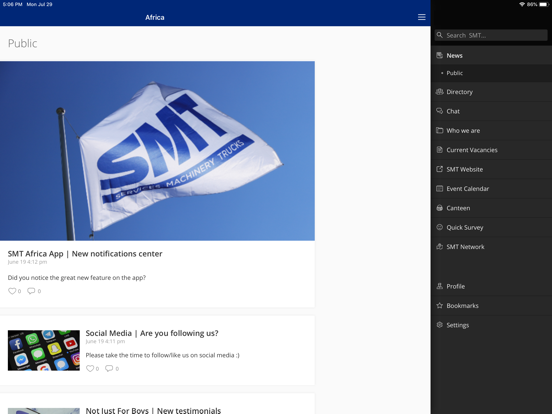Image resolution: width=552 pixels, height=414 pixels.
Task: Click the Africa header title
Action: tap(155, 17)
